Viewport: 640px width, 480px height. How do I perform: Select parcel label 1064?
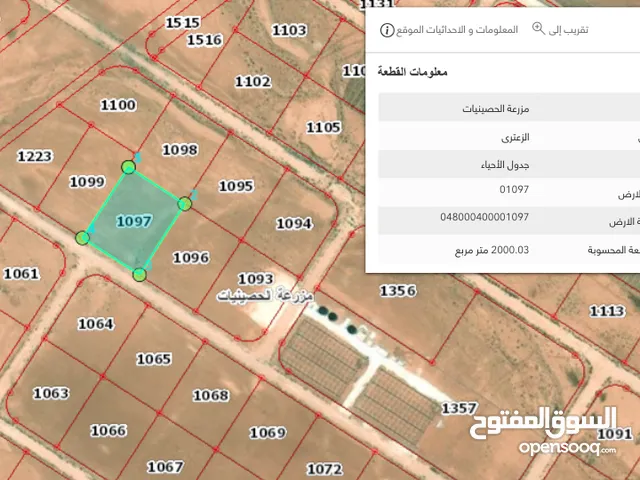[96, 324]
